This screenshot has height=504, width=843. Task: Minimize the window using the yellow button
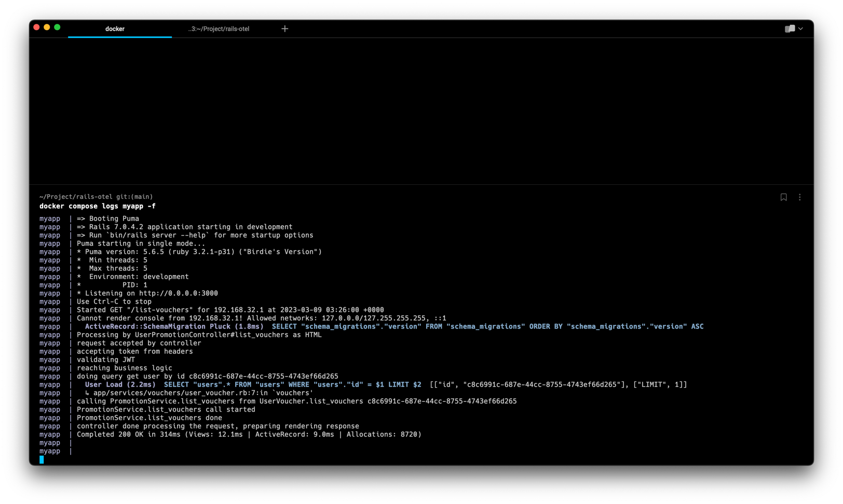pyautogui.click(x=47, y=28)
